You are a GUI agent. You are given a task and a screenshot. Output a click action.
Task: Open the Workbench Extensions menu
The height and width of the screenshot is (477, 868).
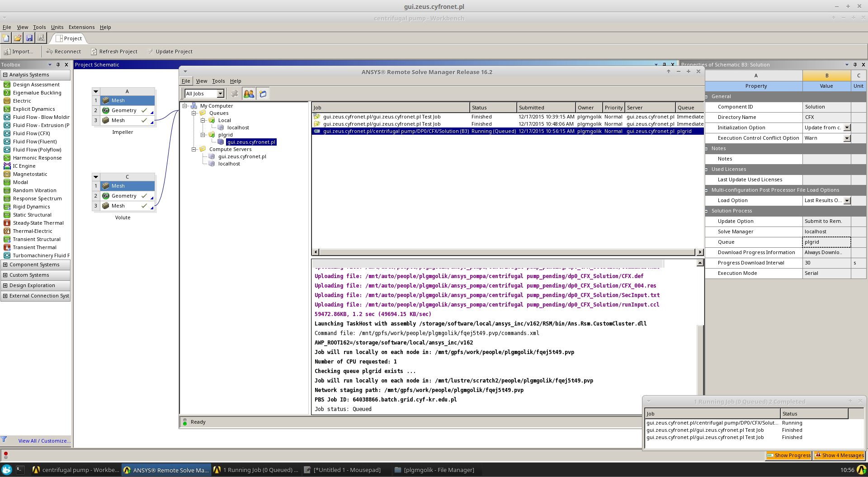81,27
